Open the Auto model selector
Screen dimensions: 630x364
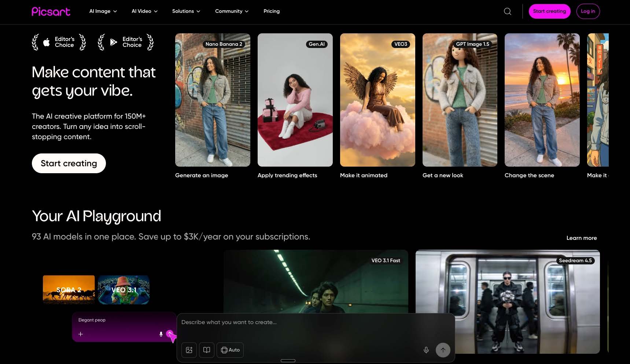(230, 350)
